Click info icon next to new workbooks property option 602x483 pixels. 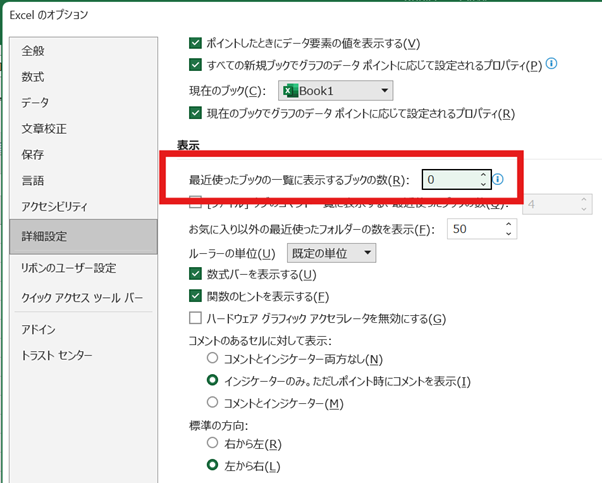click(x=551, y=65)
